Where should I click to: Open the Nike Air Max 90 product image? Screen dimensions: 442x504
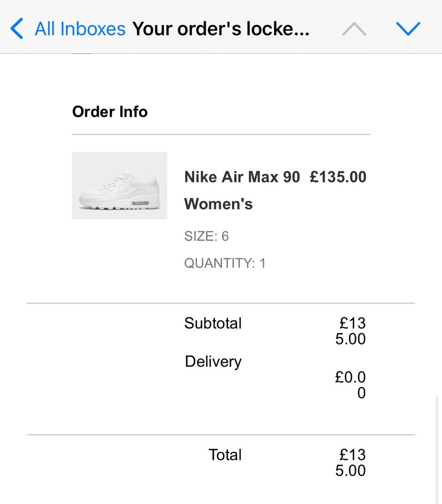119,185
